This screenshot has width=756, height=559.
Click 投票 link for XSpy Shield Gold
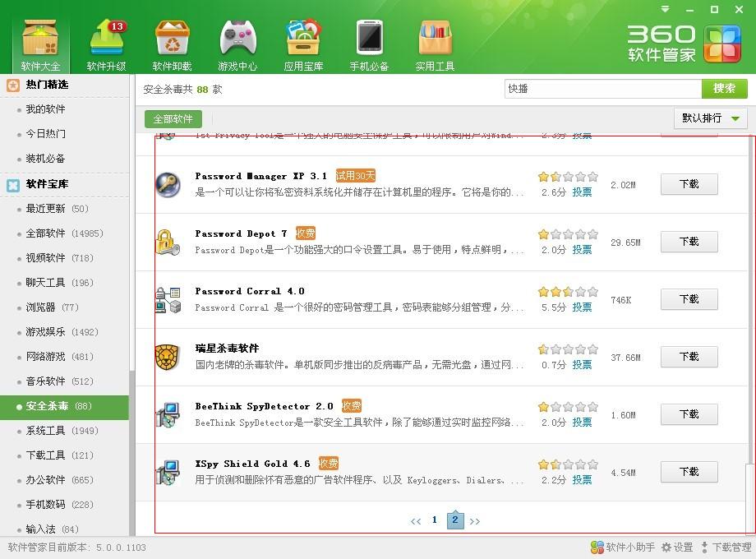582,479
